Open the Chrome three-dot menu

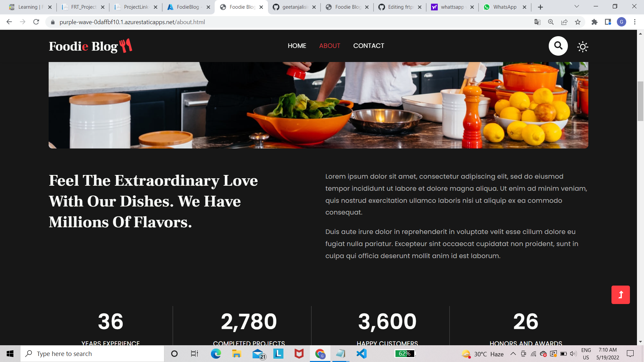(635, 22)
